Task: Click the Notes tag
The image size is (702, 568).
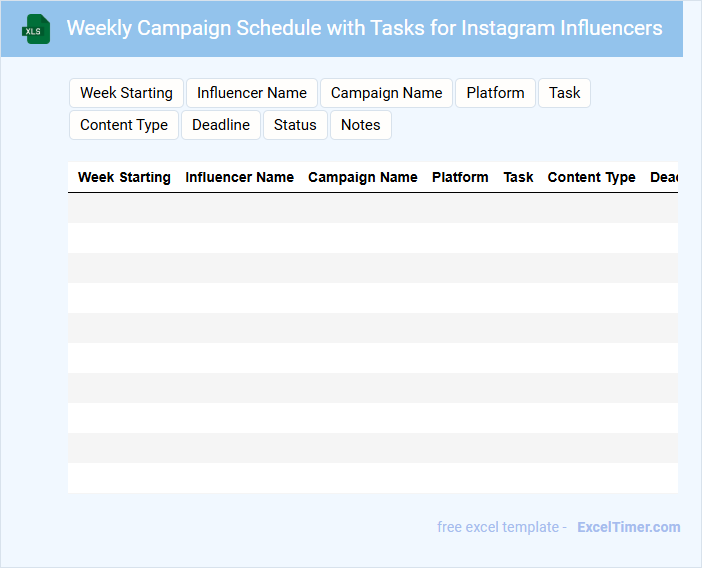Action: click(x=360, y=125)
